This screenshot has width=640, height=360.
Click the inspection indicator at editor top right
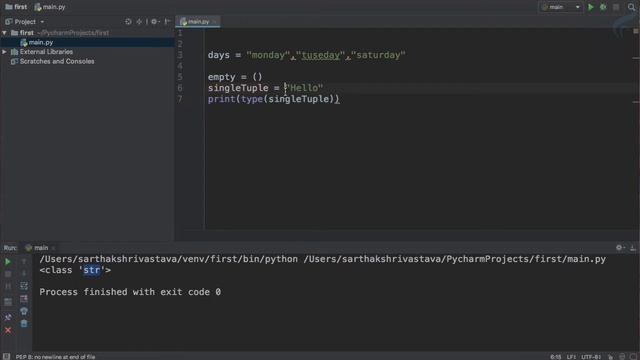click(x=636, y=31)
